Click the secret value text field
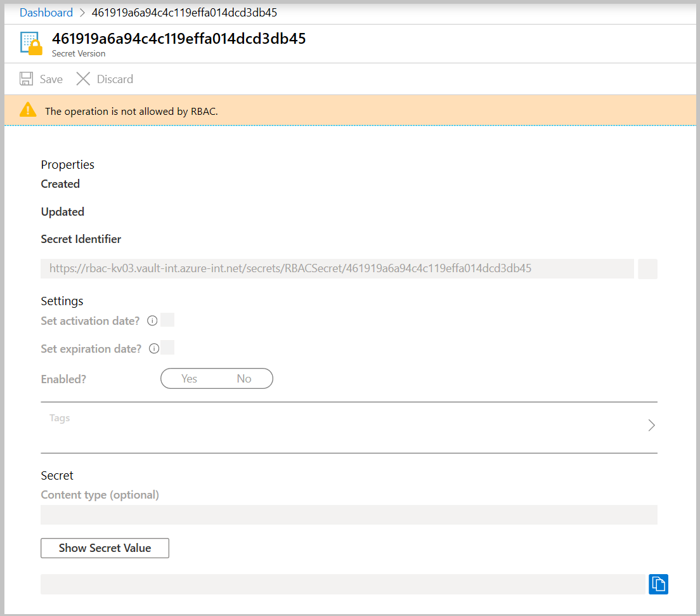This screenshot has height=616, width=700. (344, 584)
